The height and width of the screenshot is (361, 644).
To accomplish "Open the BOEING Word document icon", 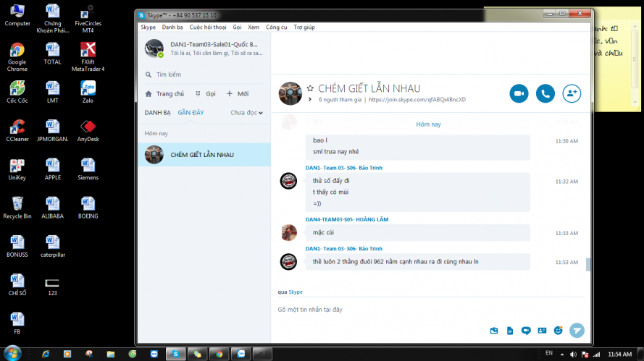I will pos(88,208).
